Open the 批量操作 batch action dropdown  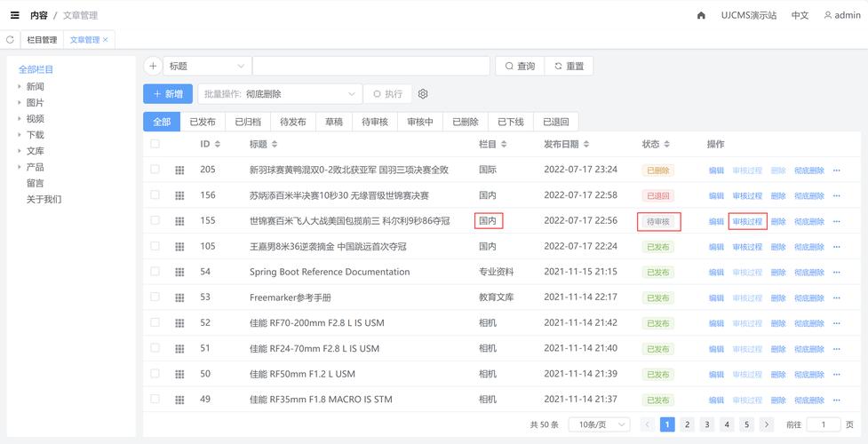click(x=279, y=94)
